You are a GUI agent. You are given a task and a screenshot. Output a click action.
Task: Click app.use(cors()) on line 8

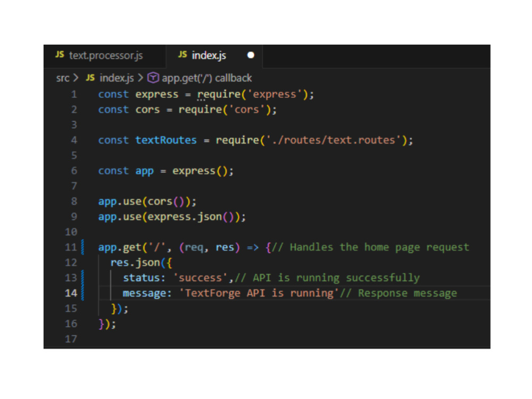click(147, 202)
